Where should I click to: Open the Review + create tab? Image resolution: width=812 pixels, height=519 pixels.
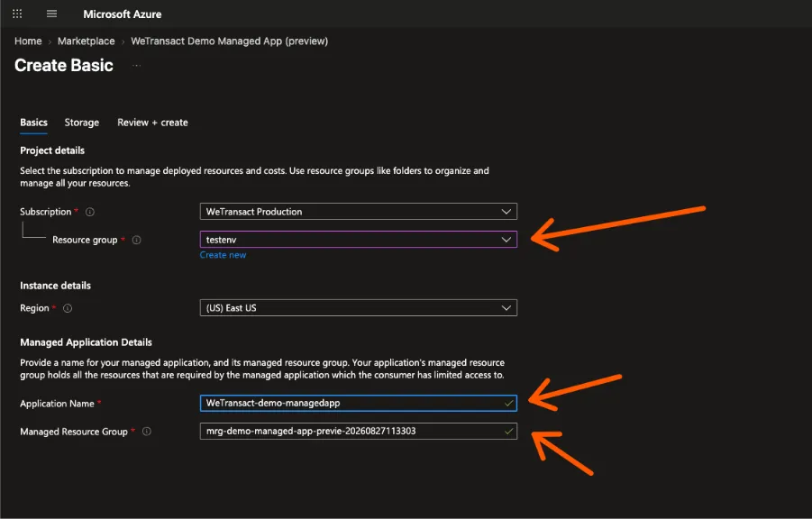(153, 123)
